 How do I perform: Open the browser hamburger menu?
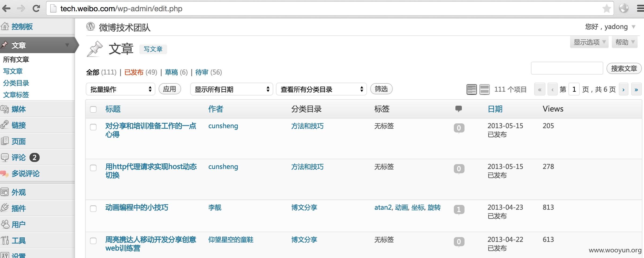tap(640, 9)
